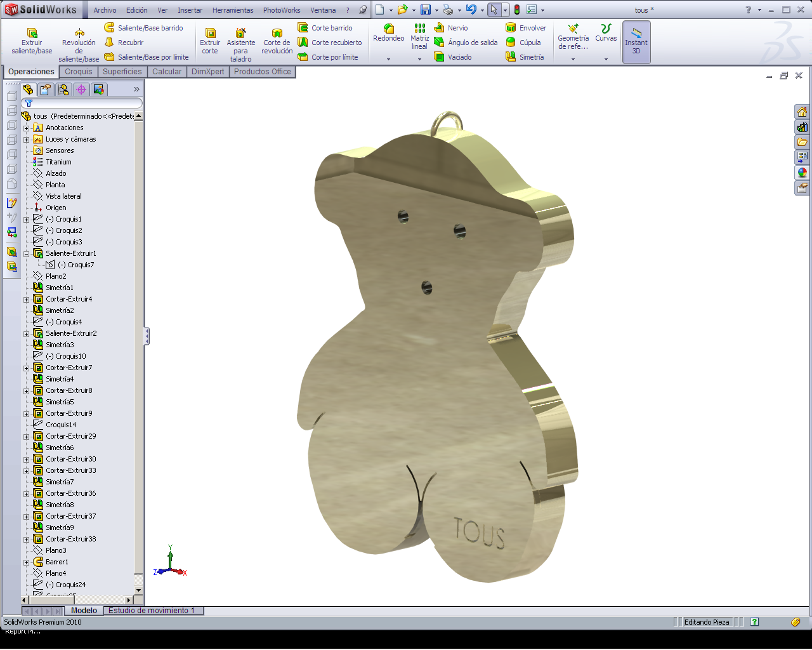Switch to the Superficies tab
Image resolution: width=812 pixels, height=650 pixels.
pyautogui.click(x=122, y=72)
